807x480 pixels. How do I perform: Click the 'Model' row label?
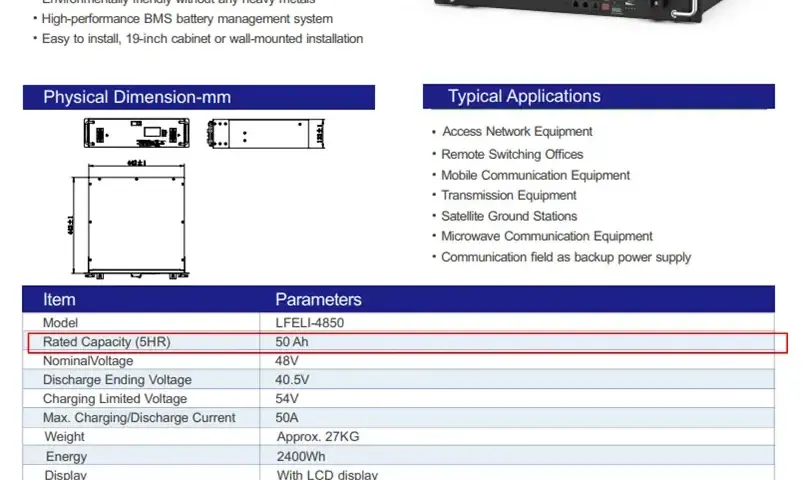[60, 323]
